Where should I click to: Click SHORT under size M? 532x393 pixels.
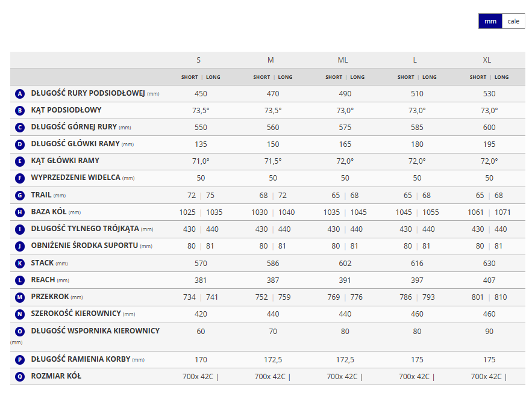(261, 77)
